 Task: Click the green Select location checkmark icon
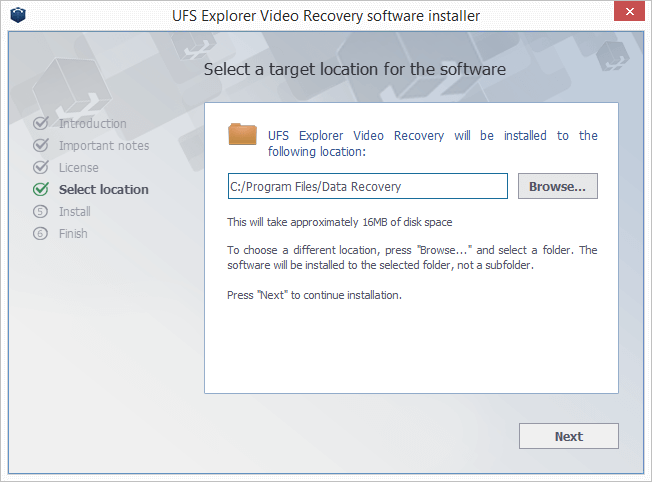pyautogui.click(x=41, y=189)
